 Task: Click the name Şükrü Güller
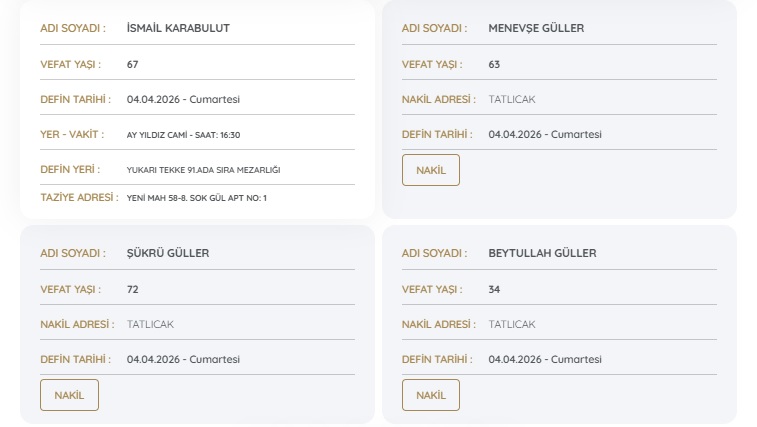(168, 253)
